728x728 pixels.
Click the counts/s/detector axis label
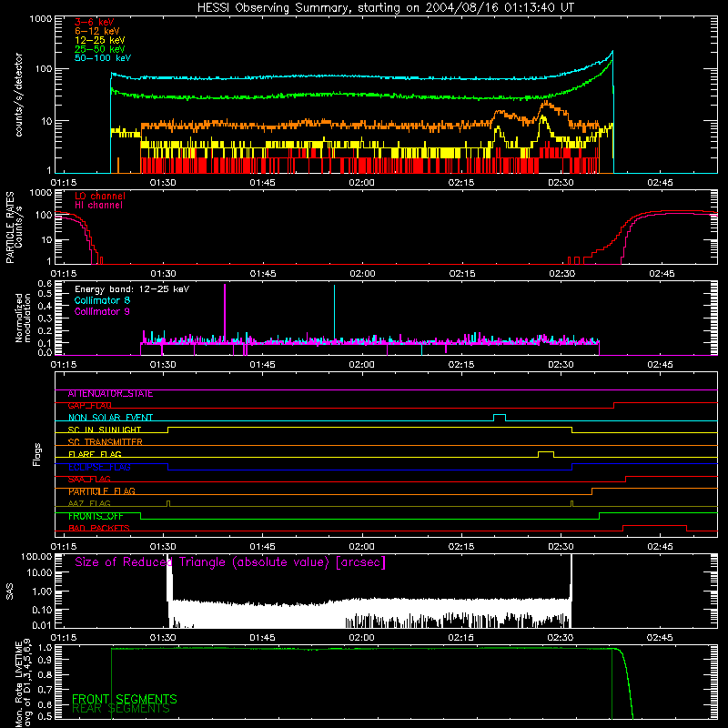[x=19, y=95]
